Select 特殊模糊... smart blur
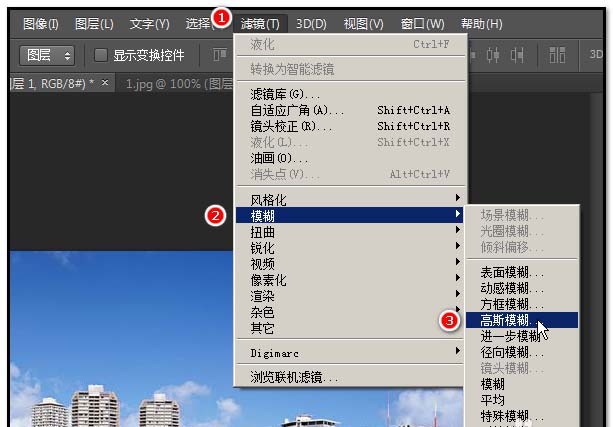Viewport: 613px width, 427px height. [x=522, y=416]
